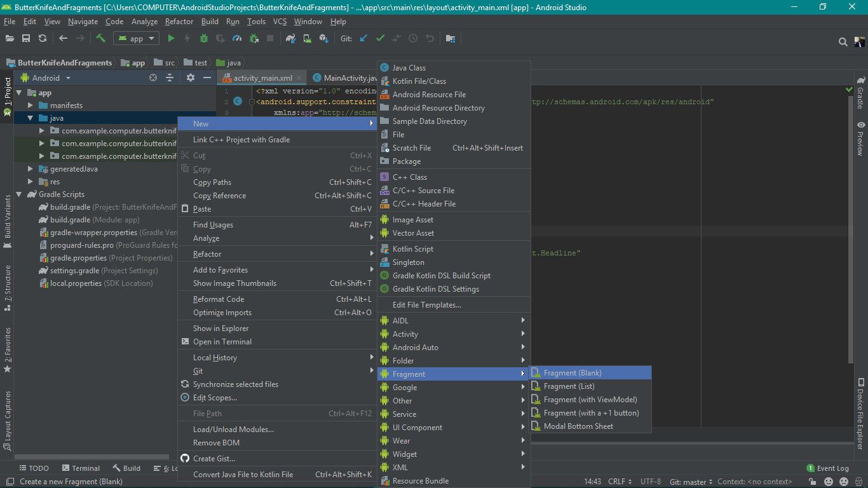This screenshot has width=868, height=488.
Task: Choose Modal Bottom Sheet entry
Action: pyautogui.click(x=590, y=426)
